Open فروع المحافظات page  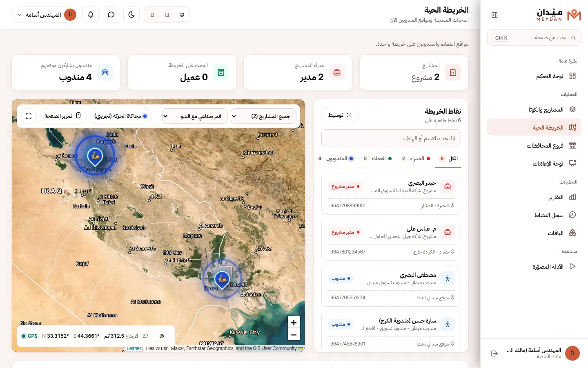pos(534,146)
